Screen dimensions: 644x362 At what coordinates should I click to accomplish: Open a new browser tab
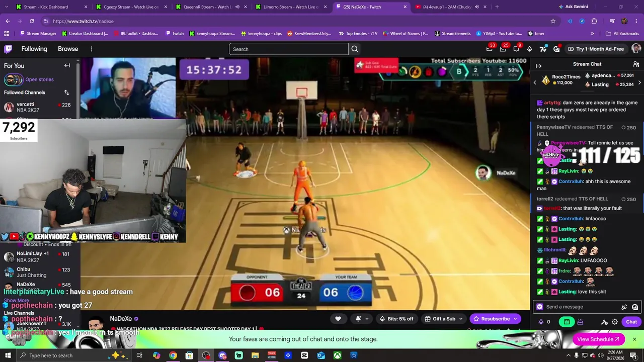tap(497, 7)
